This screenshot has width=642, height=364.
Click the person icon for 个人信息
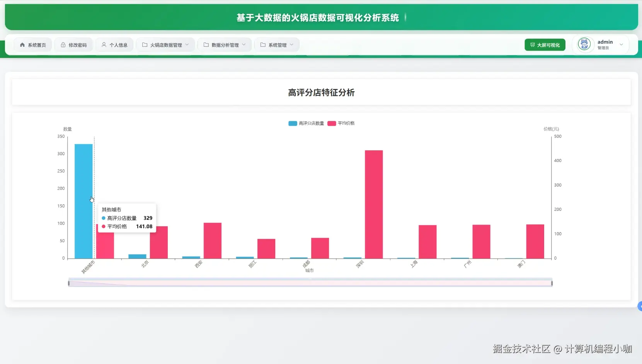click(x=104, y=45)
